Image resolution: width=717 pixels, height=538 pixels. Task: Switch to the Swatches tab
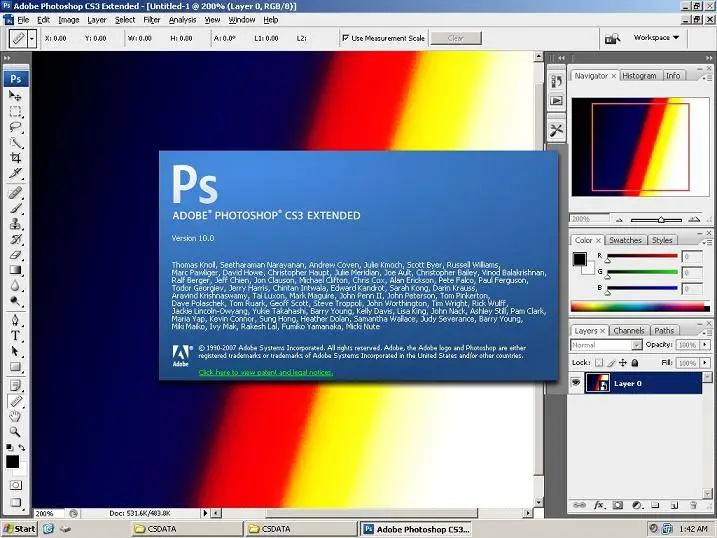point(625,240)
